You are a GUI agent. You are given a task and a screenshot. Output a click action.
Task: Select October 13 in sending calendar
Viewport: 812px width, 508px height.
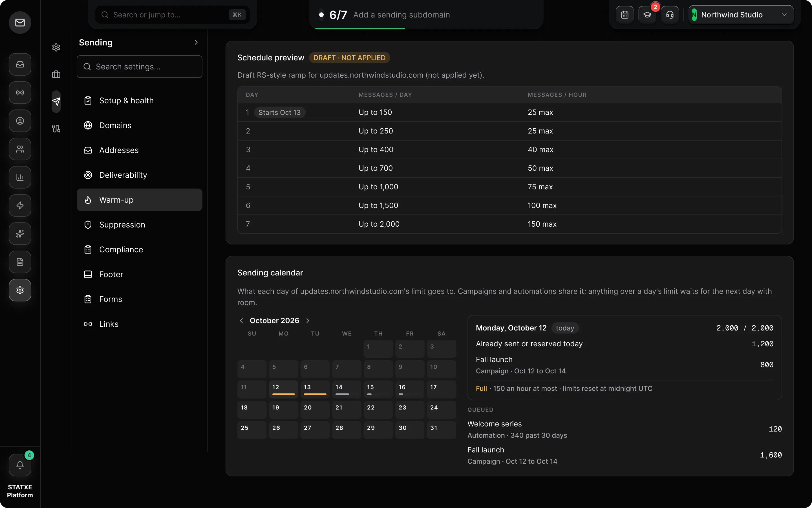pos(315,389)
